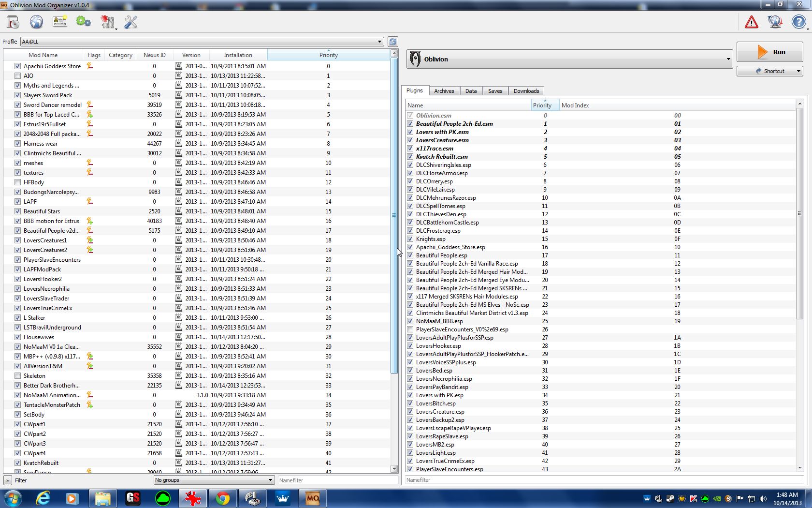This screenshot has height=508, width=812.
Task: Click the update globe icon
Action: point(775,22)
